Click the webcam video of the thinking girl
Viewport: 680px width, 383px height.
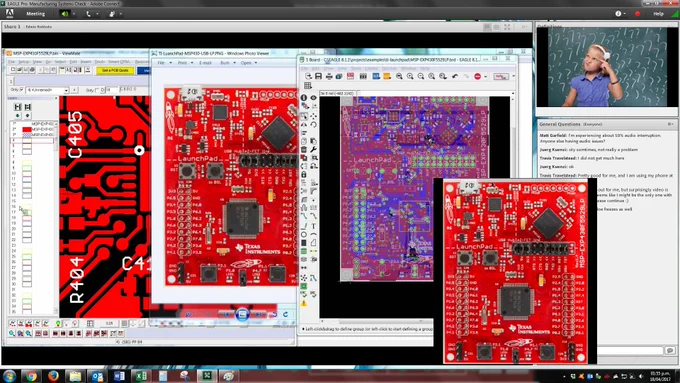[607, 67]
